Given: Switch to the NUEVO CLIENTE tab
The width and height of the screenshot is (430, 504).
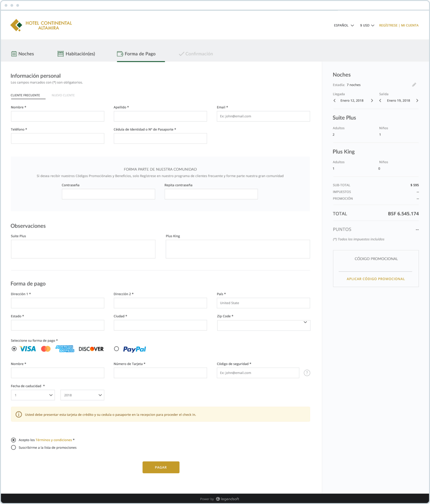Looking at the screenshot, I should click(63, 95).
